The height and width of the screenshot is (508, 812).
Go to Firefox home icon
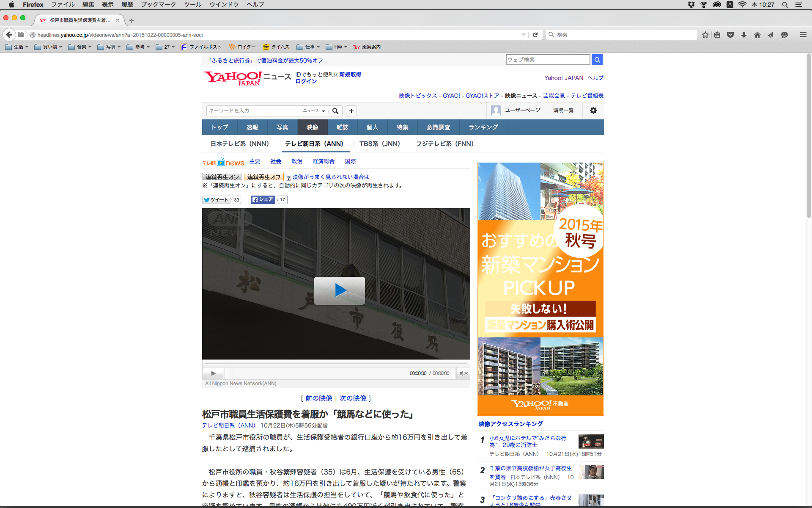tap(757, 35)
